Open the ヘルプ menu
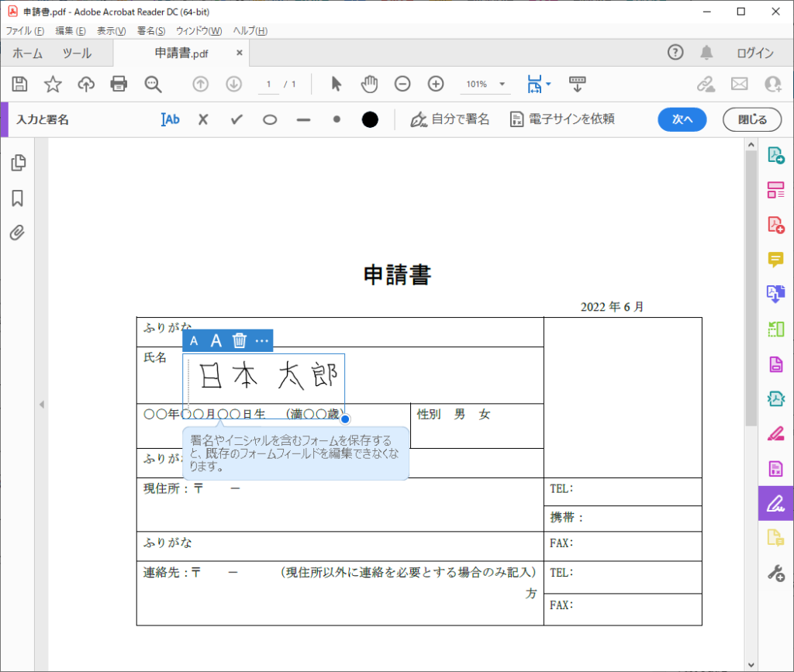This screenshot has height=672, width=794. pos(248,31)
